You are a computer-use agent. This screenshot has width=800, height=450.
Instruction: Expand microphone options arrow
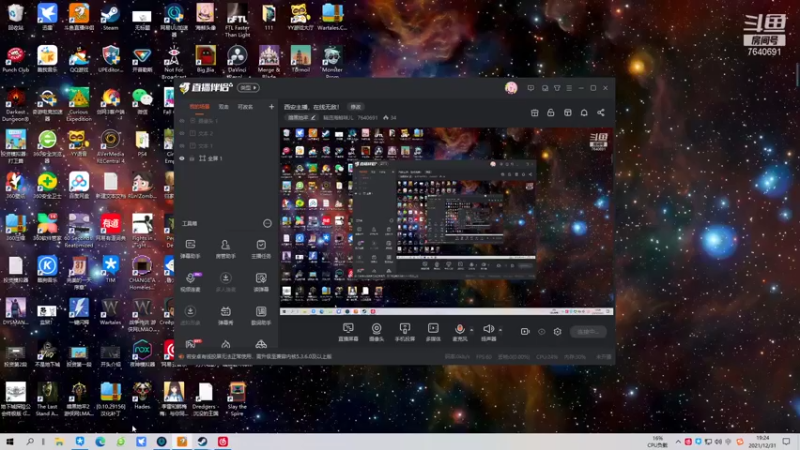471,330
